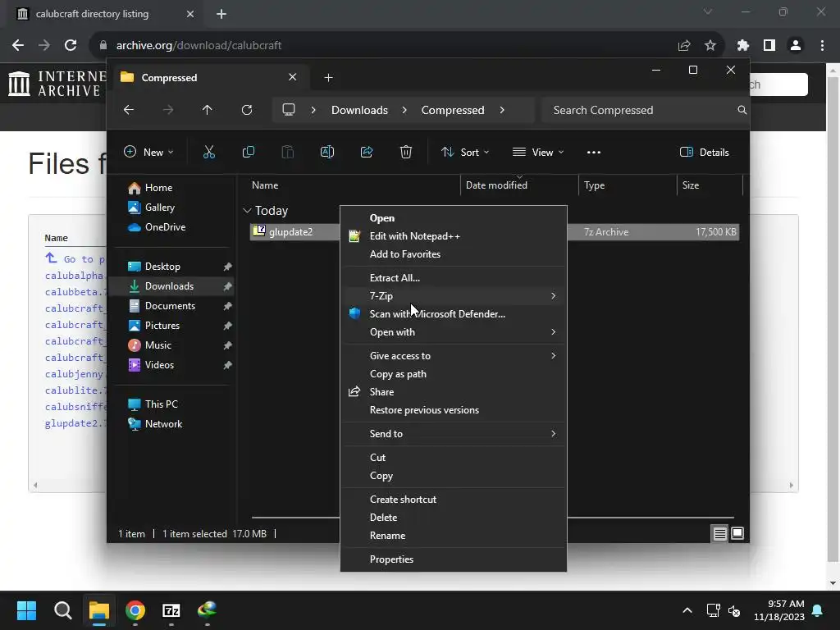Image resolution: width=840 pixels, height=630 pixels.
Task: Open glupdate2 link on archive page
Action: [x=75, y=423]
